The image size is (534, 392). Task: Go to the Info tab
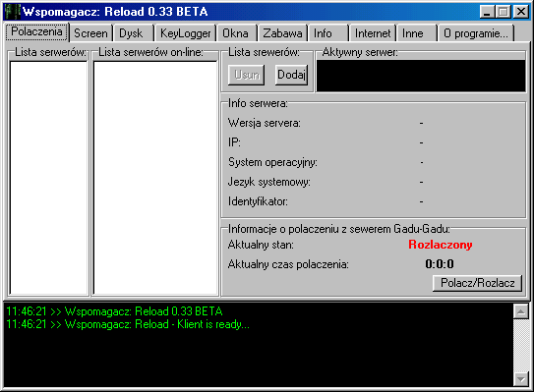pos(328,33)
